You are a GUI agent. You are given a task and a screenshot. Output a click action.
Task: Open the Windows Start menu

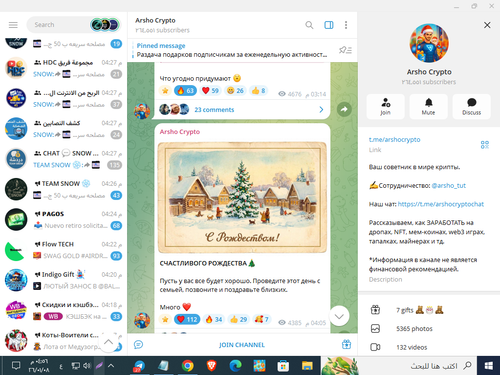488,366
